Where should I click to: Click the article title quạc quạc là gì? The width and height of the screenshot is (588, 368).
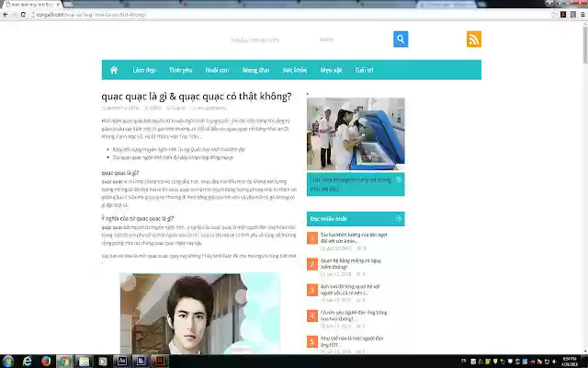(x=197, y=96)
